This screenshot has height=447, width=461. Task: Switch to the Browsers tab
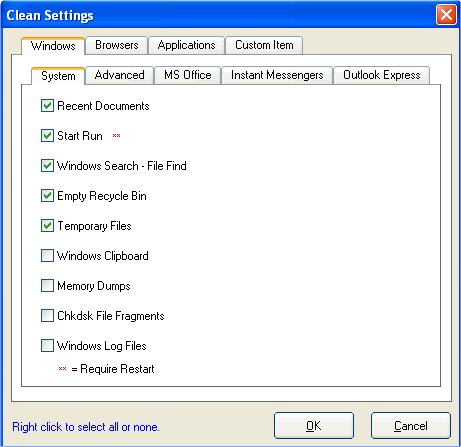click(x=117, y=45)
